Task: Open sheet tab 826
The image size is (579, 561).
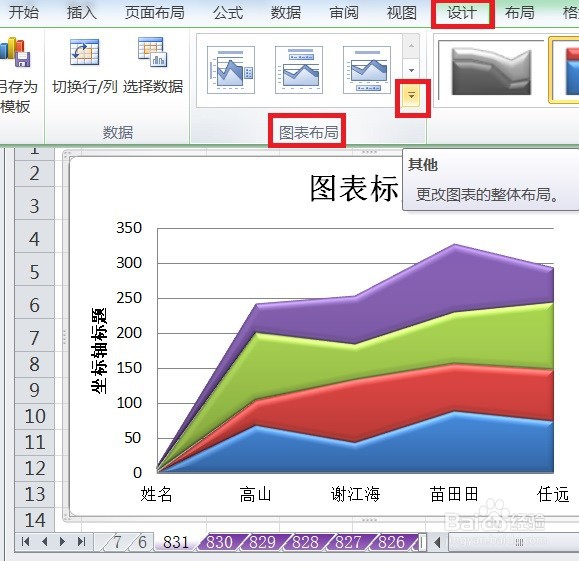Action: (x=391, y=542)
